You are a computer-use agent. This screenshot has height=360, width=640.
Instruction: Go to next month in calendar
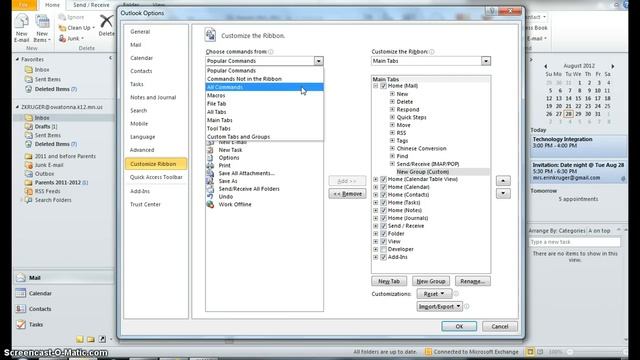(612, 66)
